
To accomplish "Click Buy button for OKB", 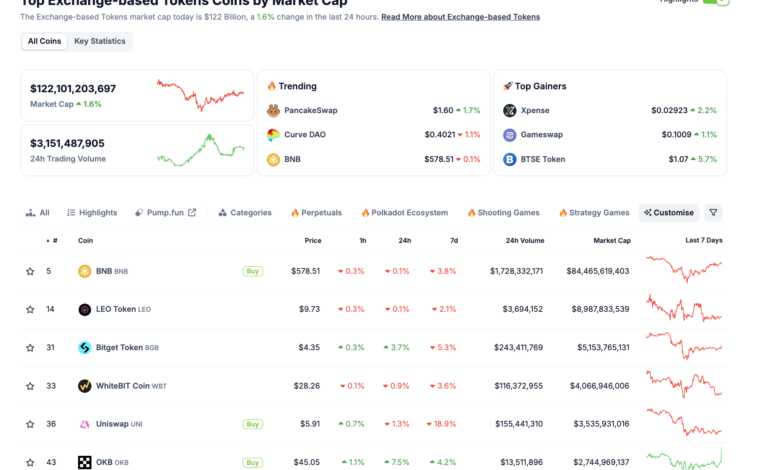I will point(253,463).
